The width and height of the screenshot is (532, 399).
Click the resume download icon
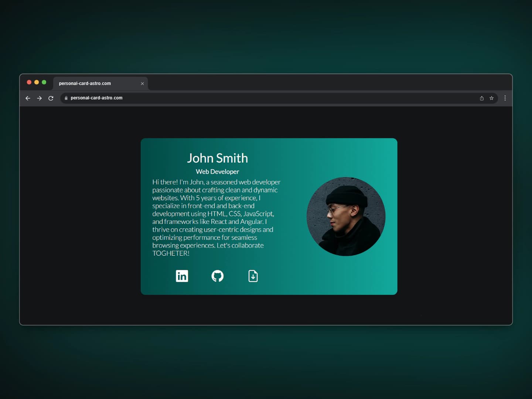[253, 276]
